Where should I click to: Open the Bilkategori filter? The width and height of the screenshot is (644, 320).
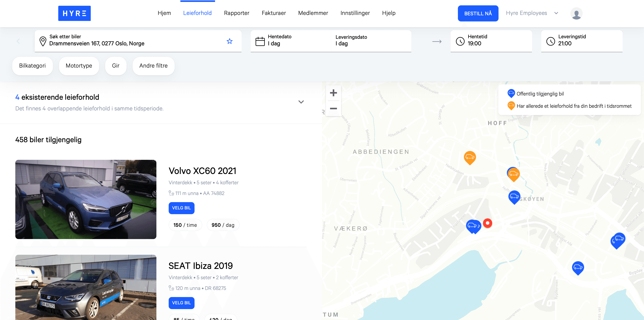33,66
